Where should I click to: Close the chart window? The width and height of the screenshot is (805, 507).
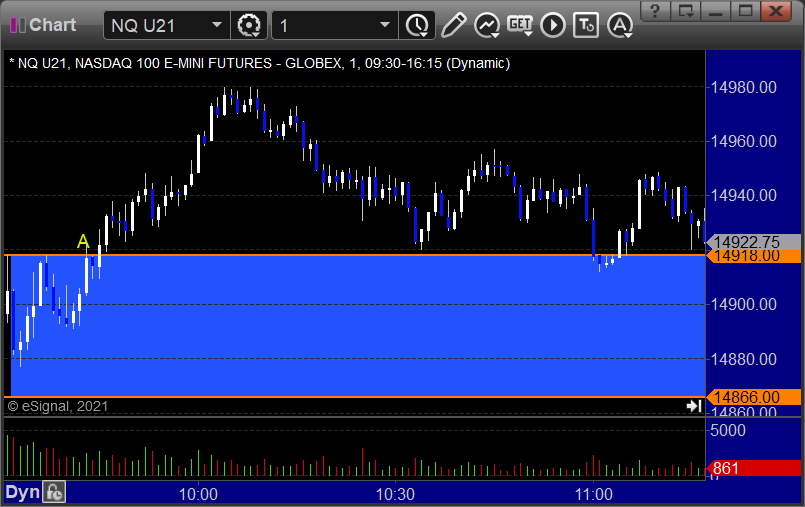point(776,10)
